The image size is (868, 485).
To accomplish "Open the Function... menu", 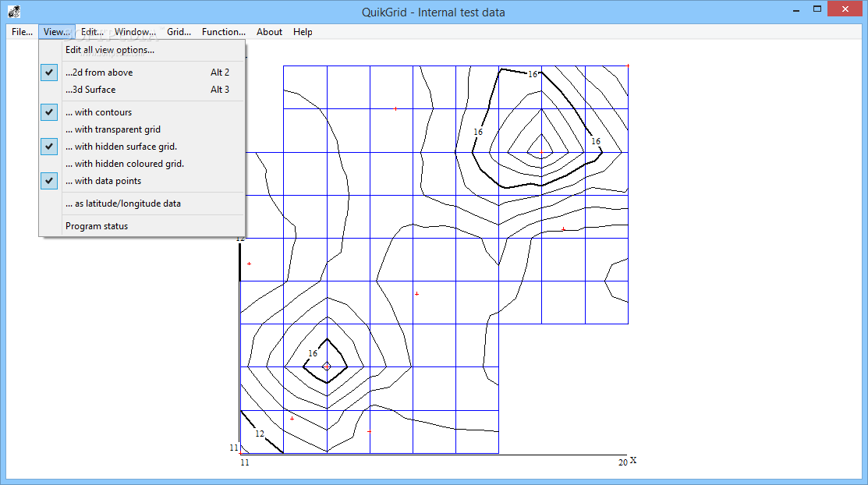I will tap(223, 32).
